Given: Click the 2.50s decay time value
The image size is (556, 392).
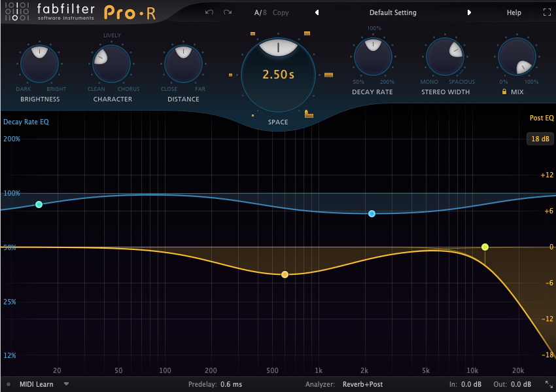Looking at the screenshot, I should (x=278, y=75).
